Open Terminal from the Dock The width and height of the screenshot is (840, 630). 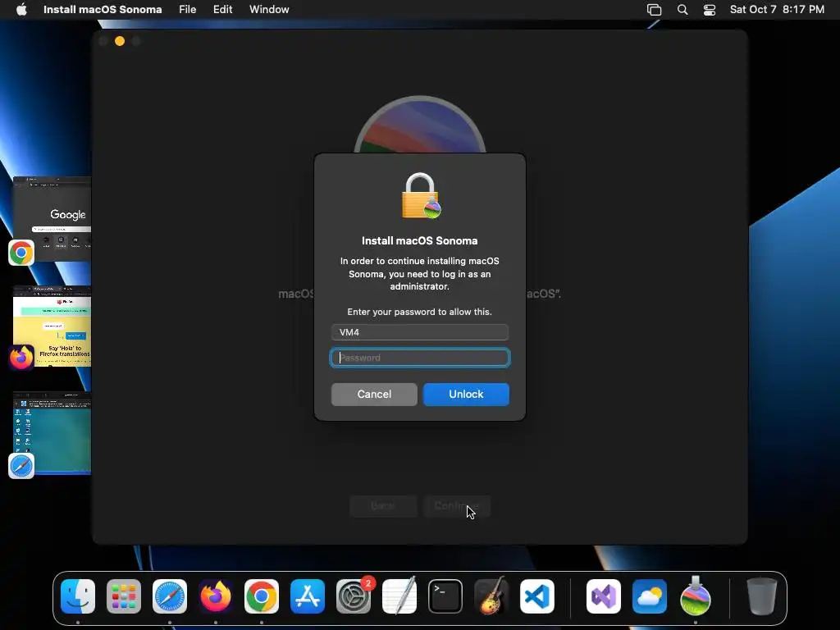coord(445,596)
